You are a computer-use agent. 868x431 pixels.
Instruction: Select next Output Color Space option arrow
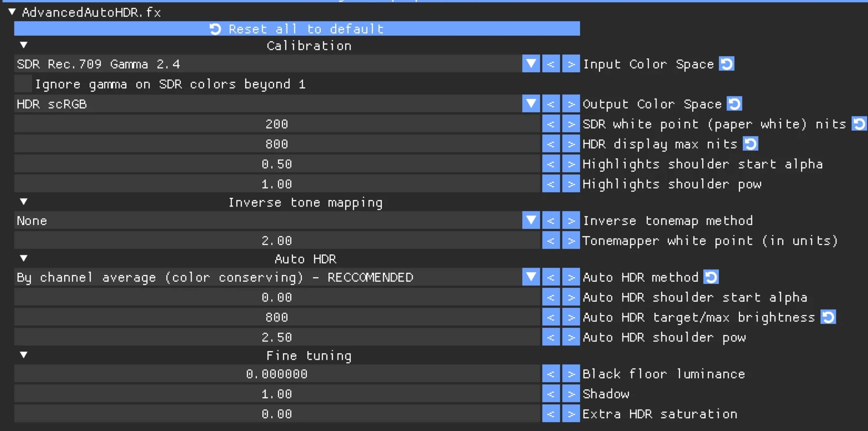[x=571, y=104]
